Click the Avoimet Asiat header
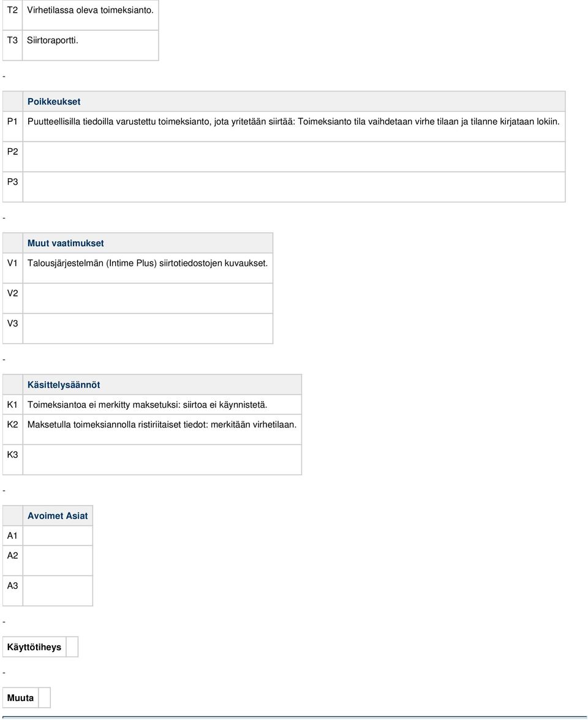The image size is (588, 720). coord(58,516)
